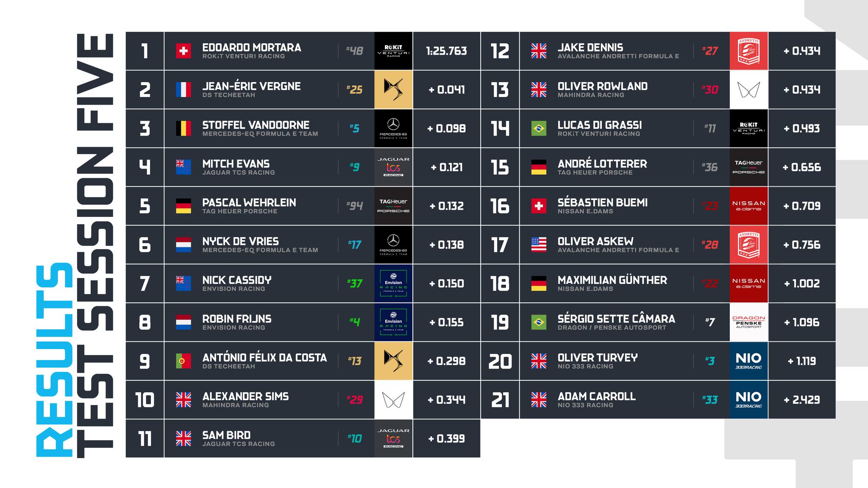The image size is (868, 488).
Task: Select driver name Sam Bird
Action: (x=226, y=435)
